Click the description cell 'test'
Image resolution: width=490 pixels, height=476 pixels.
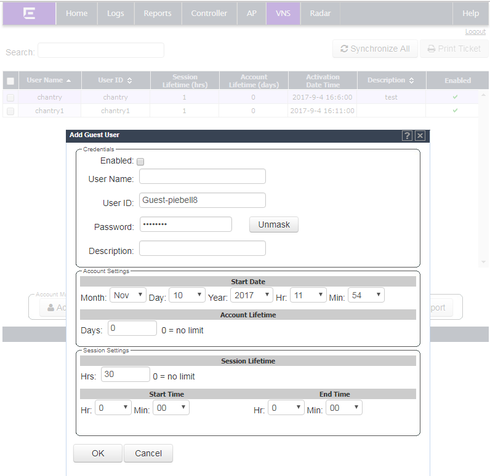pyautogui.click(x=391, y=97)
